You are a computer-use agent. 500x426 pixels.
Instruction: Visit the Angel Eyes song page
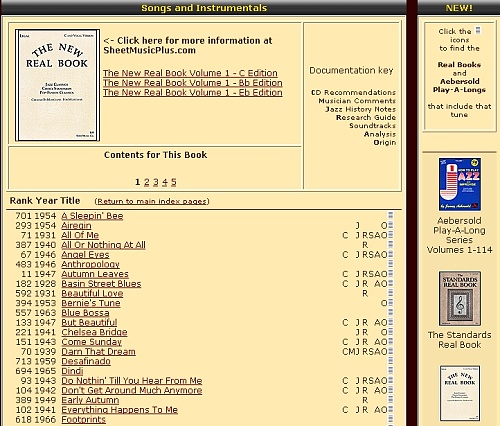(85, 255)
